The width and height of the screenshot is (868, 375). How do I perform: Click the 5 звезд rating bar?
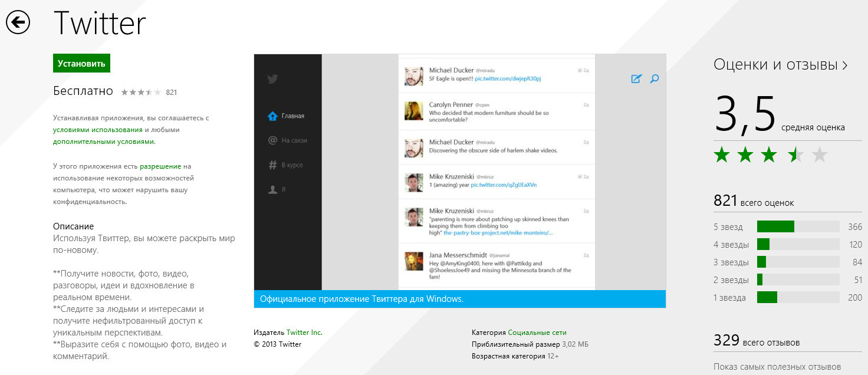coord(797,227)
